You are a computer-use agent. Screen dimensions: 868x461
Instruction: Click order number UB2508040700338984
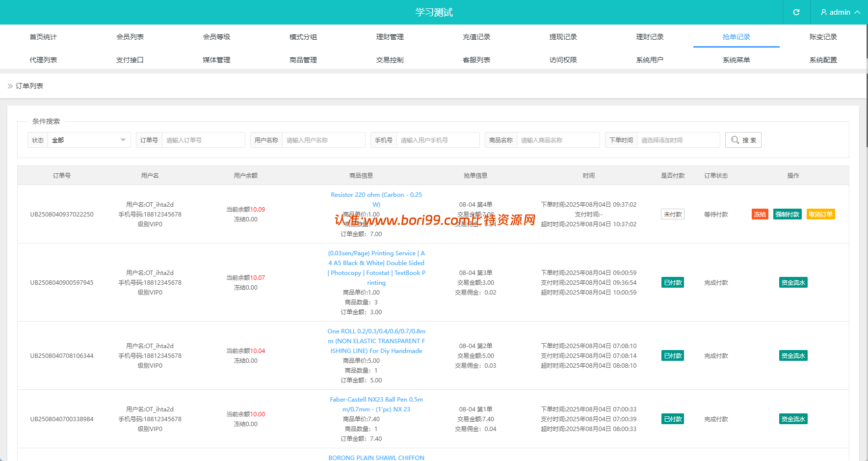coord(62,419)
